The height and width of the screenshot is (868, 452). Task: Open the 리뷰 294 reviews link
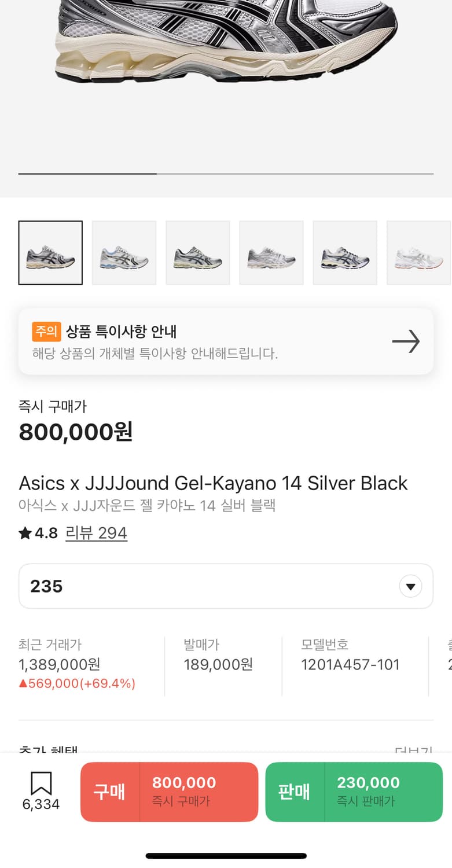pos(96,533)
